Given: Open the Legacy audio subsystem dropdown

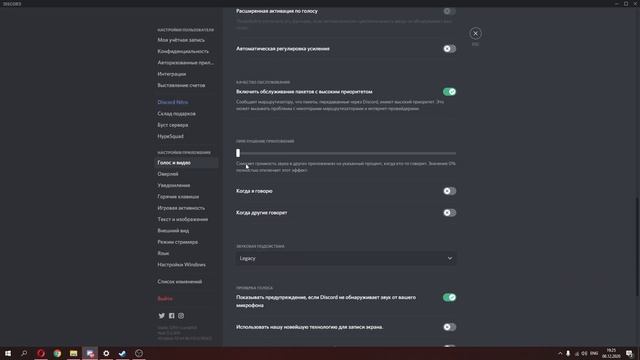Looking at the screenshot, I should pos(346,258).
